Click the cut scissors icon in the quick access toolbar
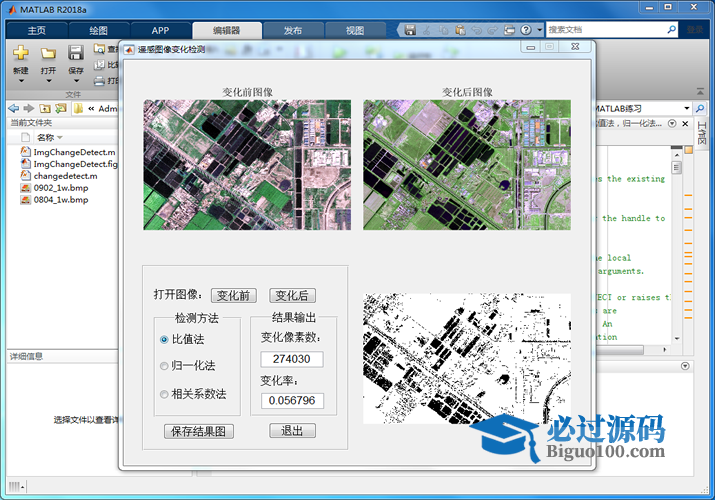The height and width of the screenshot is (500, 715). tap(427, 30)
